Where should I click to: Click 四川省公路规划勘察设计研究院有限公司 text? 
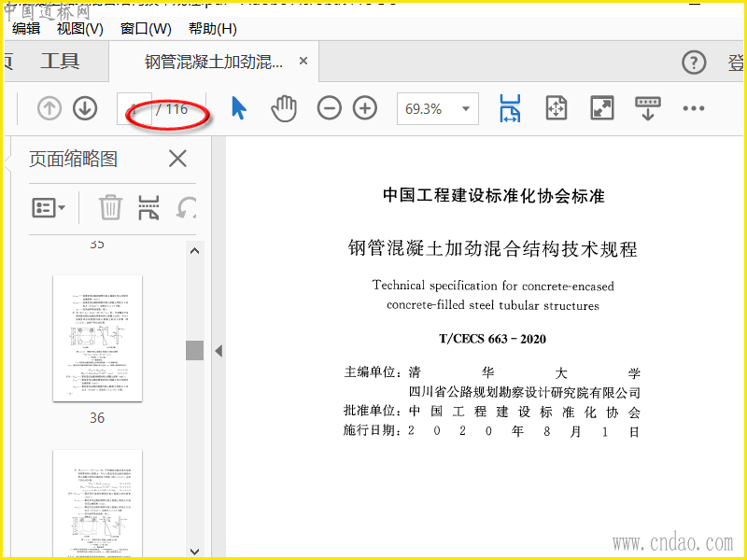pos(524,392)
